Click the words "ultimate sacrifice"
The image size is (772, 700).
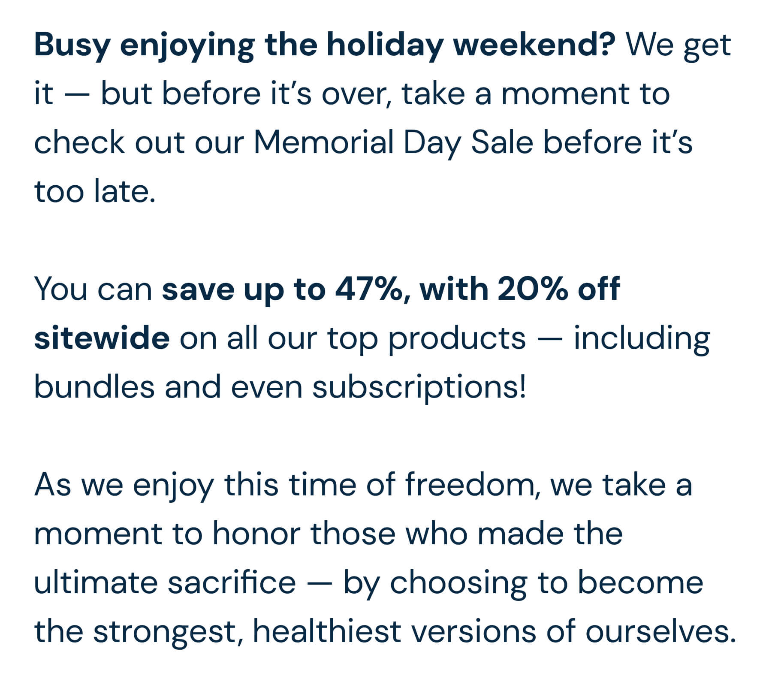click(165, 582)
